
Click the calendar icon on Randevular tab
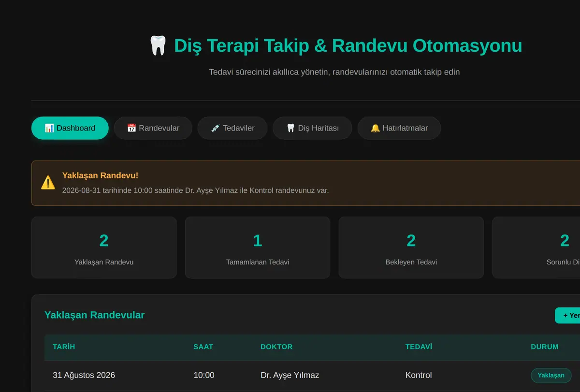pyautogui.click(x=131, y=128)
